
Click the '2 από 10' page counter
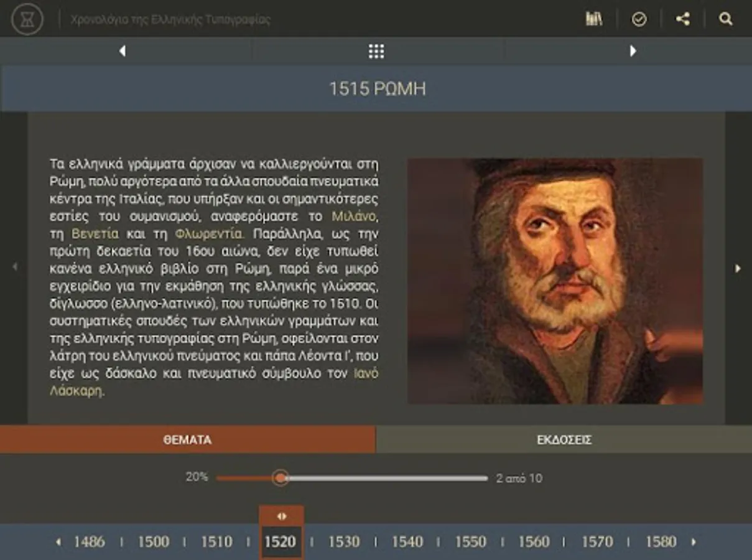tap(519, 478)
